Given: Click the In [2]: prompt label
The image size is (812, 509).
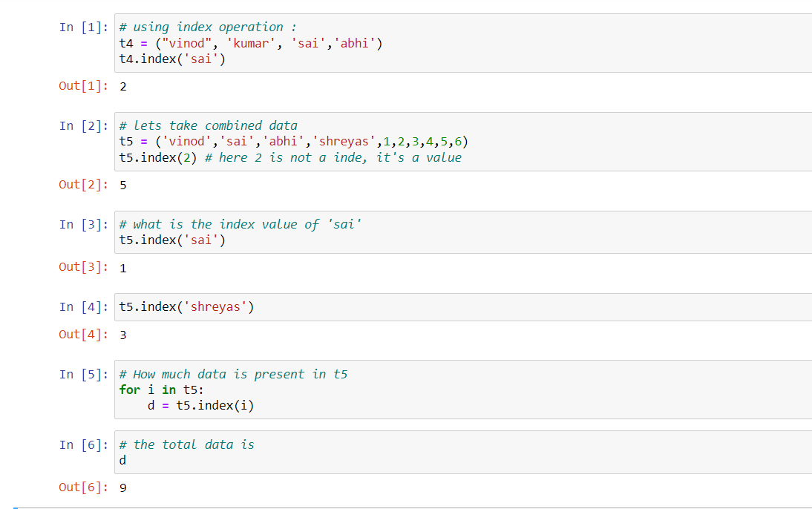Looking at the screenshot, I should point(83,126).
